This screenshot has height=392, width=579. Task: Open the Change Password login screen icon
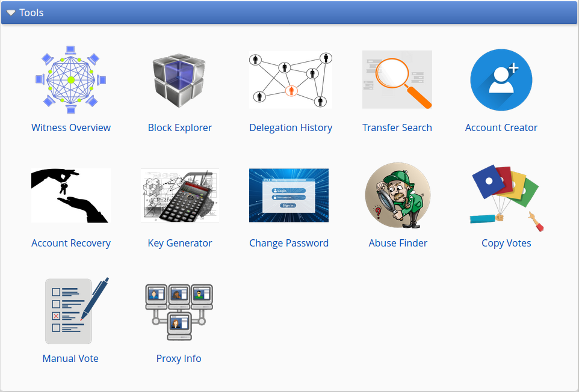289,195
